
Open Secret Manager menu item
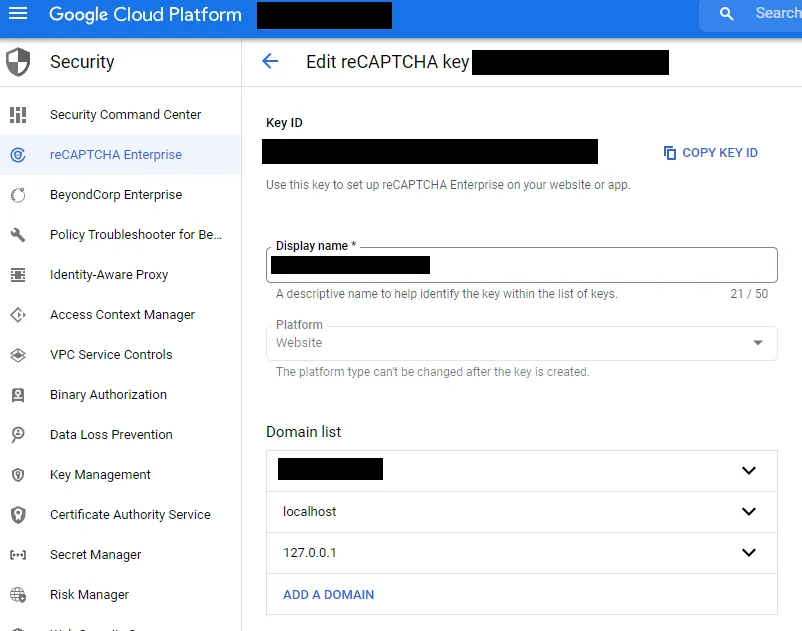click(96, 555)
